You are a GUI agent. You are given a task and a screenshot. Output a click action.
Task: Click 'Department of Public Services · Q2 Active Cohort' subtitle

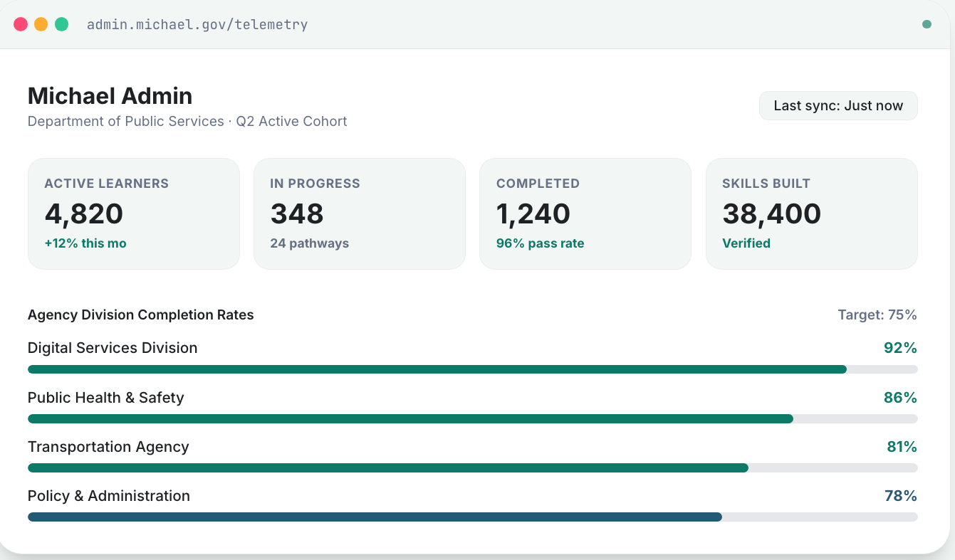187,121
